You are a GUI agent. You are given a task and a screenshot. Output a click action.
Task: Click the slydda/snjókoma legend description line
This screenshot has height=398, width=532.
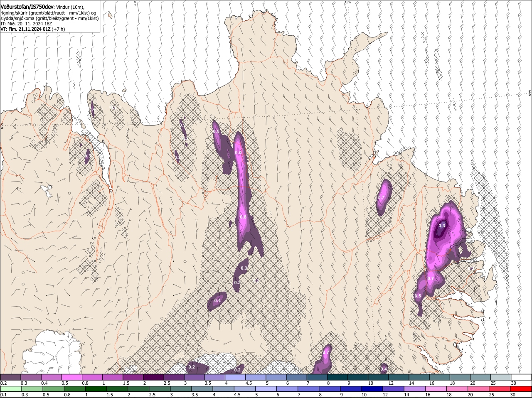click(49, 18)
